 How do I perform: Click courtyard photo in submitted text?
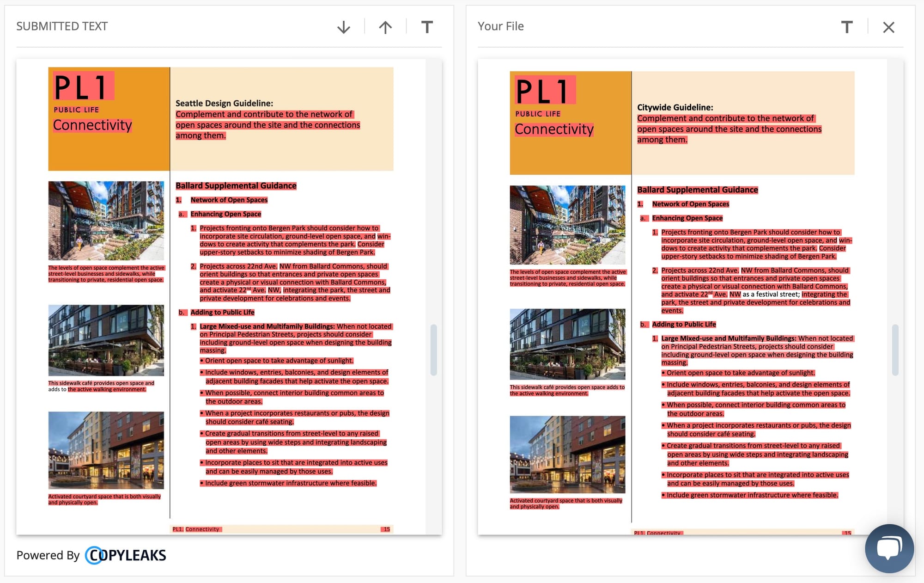tap(106, 450)
